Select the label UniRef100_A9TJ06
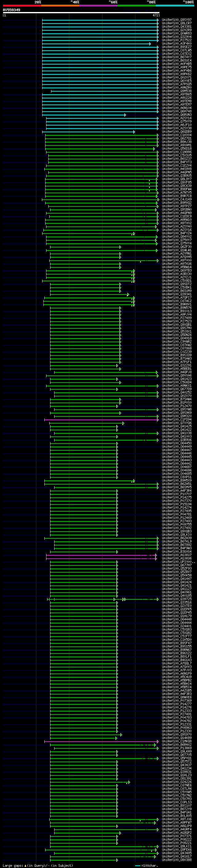Image resolution: width=197 pixels, height=868 pixels. click(x=177, y=819)
